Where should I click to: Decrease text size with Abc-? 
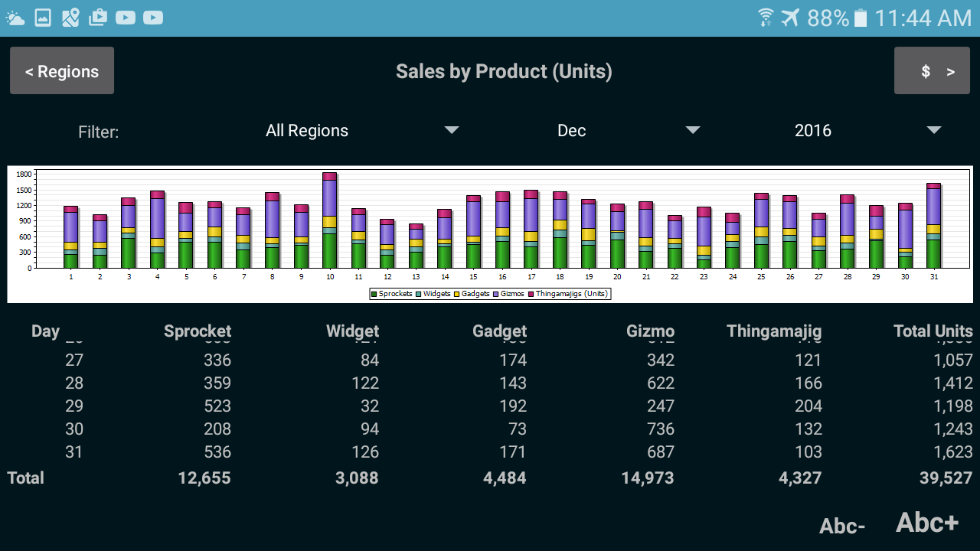(842, 526)
